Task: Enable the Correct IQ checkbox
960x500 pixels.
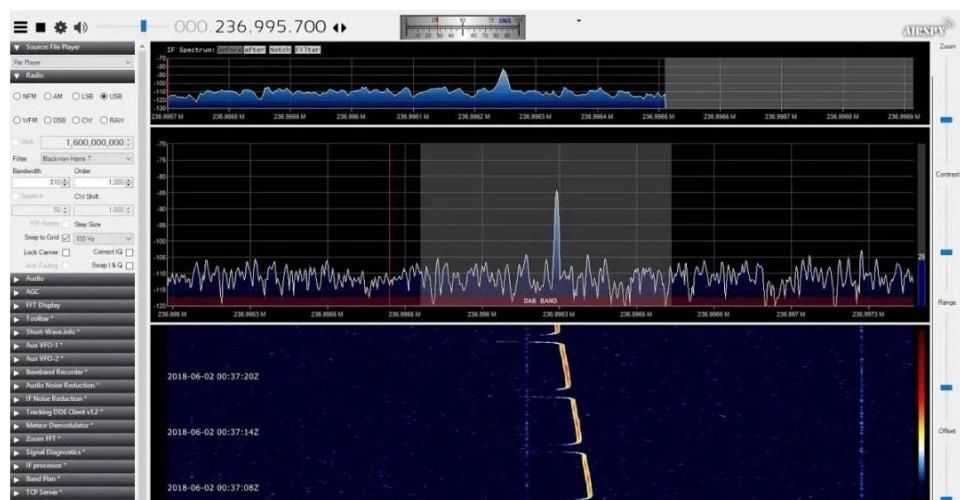Action: pos(129,252)
